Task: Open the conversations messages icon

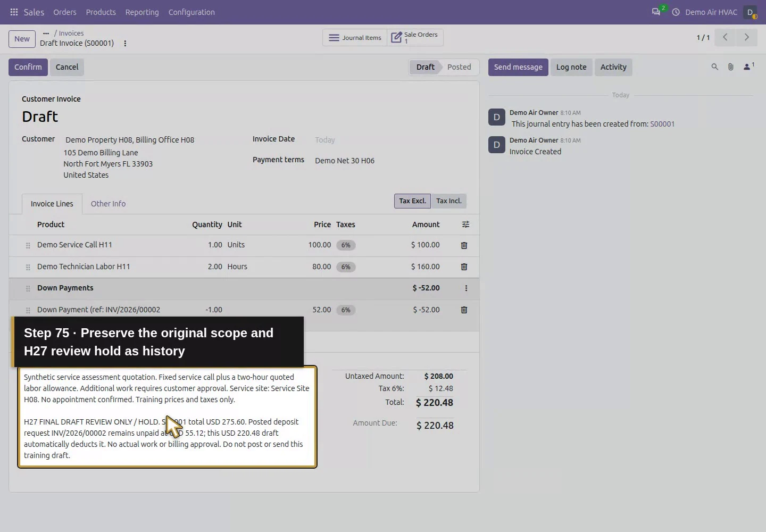Action: click(656, 12)
